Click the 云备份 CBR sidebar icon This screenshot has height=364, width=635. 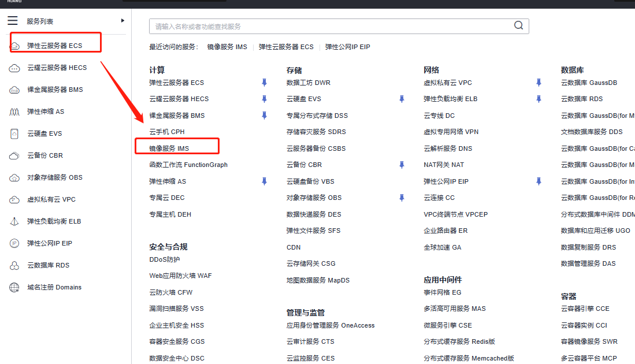click(x=14, y=155)
